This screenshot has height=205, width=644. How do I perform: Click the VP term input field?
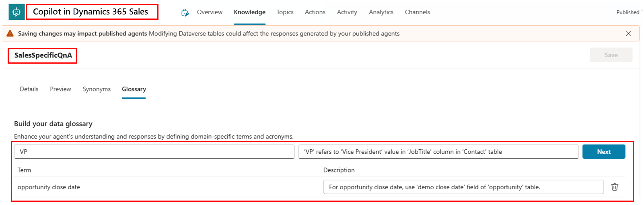[154, 152]
